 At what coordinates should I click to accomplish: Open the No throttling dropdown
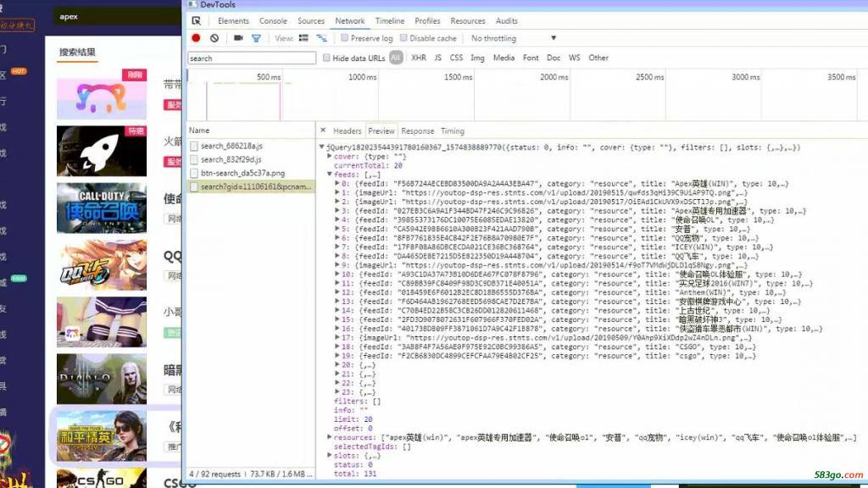click(x=513, y=38)
